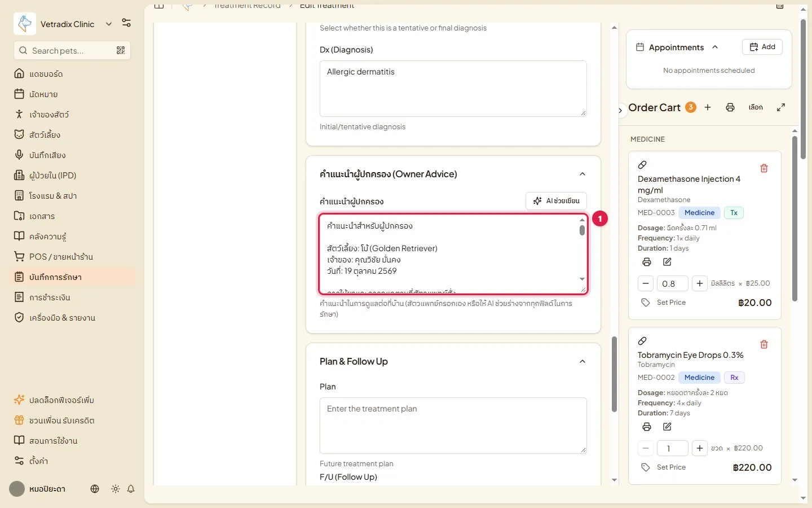The height and width of the screenshot is (508, 812).
Task: Delete Dexamethasone Injection from the cart
Action: click(x=764, y=168)
